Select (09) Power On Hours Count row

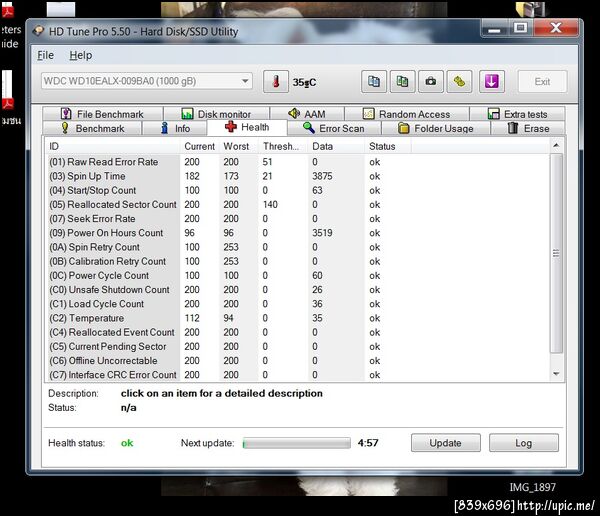pos(298,233)
